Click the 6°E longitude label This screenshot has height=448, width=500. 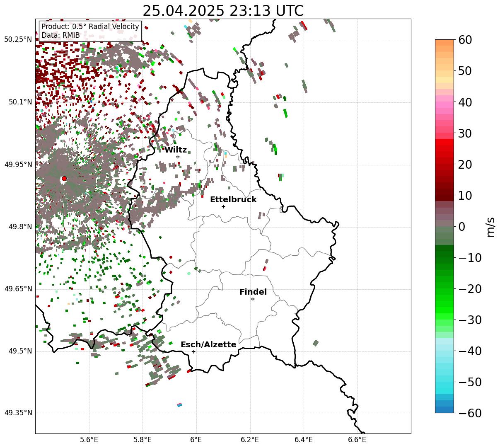click(x=196, y=440)
